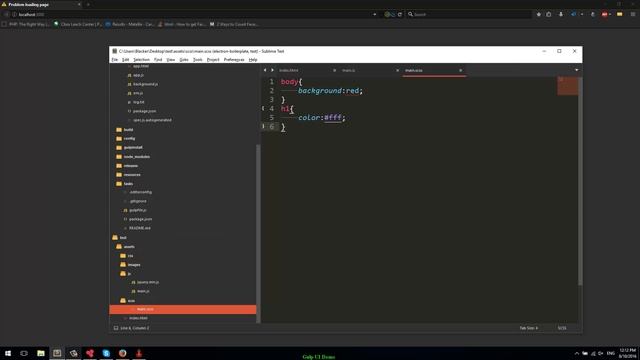Screen dimensions: 640x360
Task: Open spec.js.autogenerated in the sidebar
Action: pyautogui.click(x=152, y=120)
